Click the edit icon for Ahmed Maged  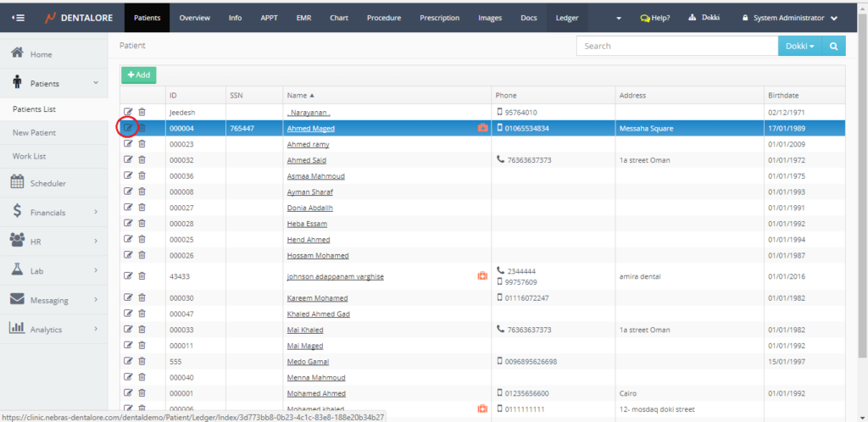pos(128,128)
